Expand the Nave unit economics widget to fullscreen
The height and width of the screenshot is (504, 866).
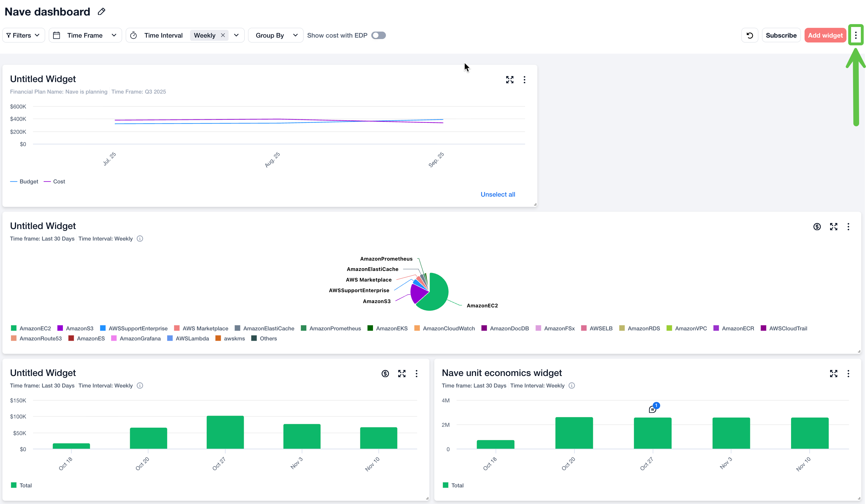coord(833,373)
